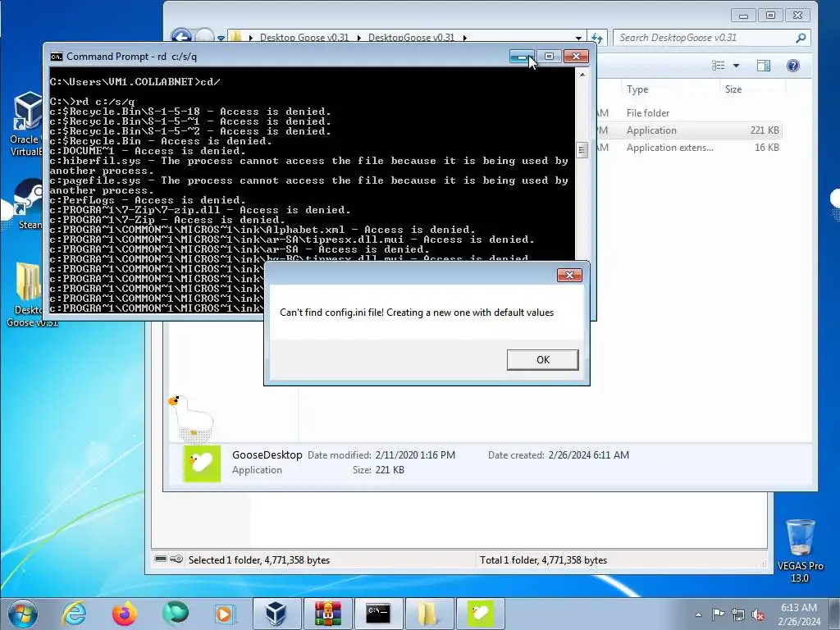Open WinRAR taskbar button

point(328,614)
